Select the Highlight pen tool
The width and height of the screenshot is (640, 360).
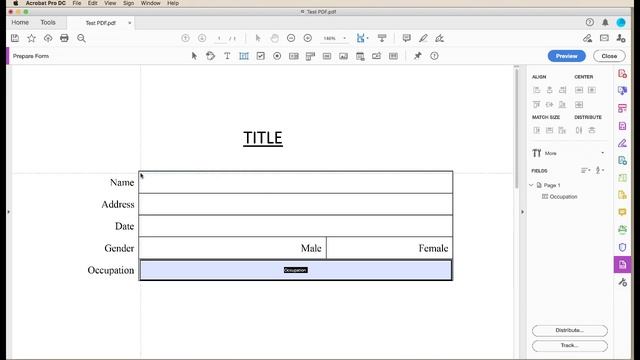point(423,38)
